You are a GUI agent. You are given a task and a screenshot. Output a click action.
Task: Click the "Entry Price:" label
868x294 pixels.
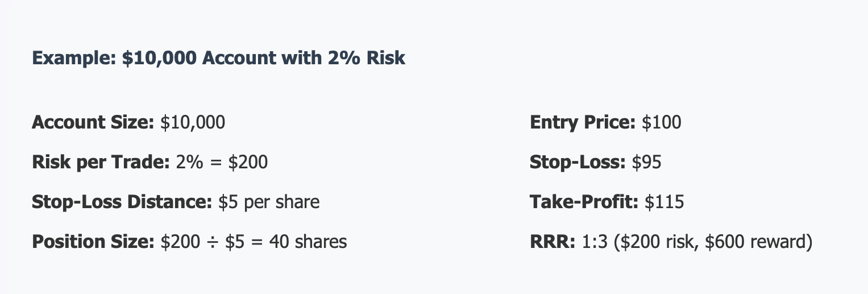pyautogui.click(x=583, y=122)
